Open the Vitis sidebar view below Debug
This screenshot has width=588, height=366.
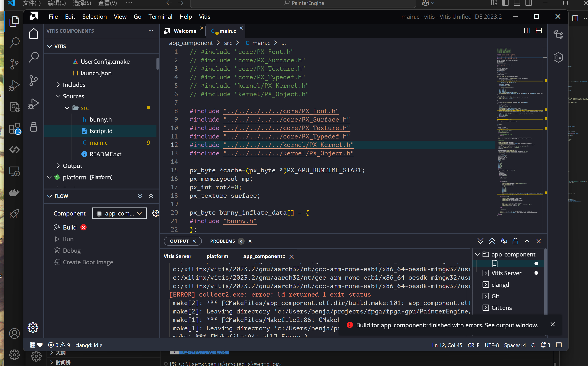click(34, 127)
